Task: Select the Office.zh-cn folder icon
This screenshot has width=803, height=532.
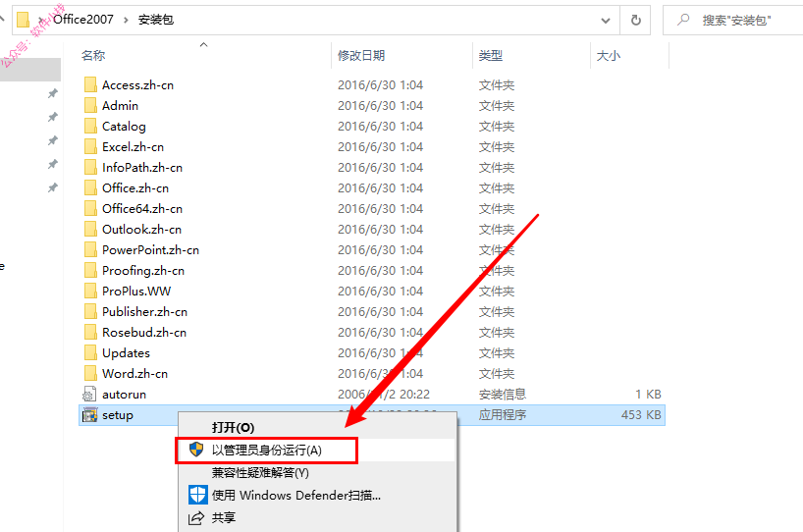Action: click(90, 187)
